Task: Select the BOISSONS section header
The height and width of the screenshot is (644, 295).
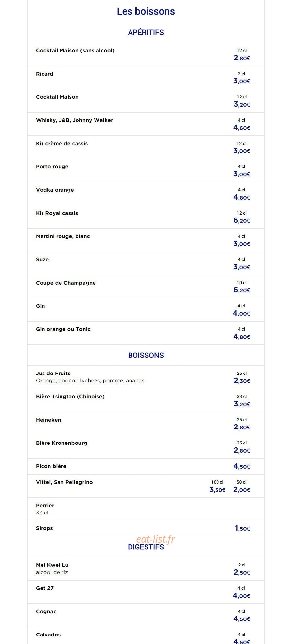Action: 146,355
